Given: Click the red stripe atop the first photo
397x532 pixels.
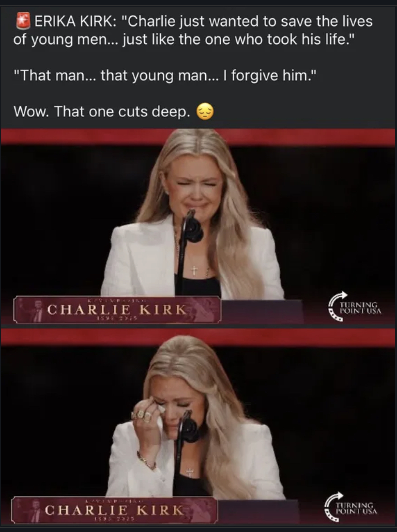Looking at the screenshot, I should (x=198, y=137).
